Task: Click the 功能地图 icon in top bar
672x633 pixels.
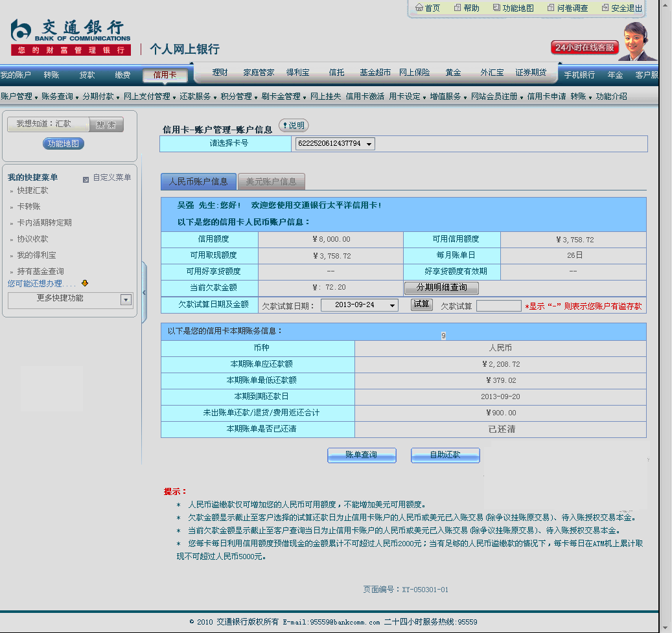Action: point(496,8)
